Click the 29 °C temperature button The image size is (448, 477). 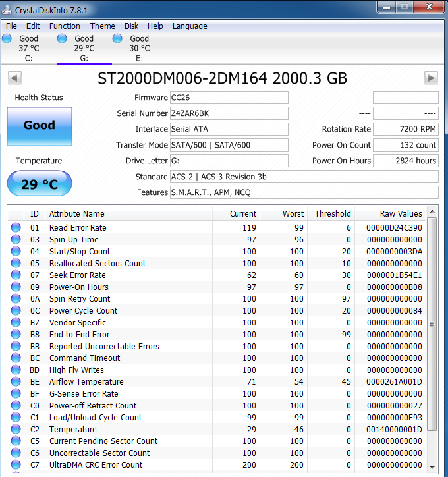tap(40, 183)
